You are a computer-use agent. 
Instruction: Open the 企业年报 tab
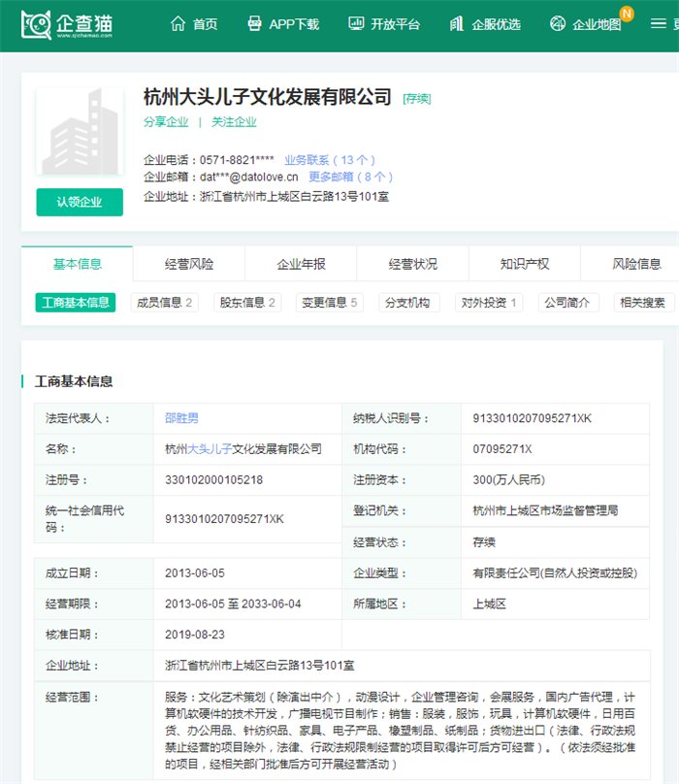(x=301, y=264)
